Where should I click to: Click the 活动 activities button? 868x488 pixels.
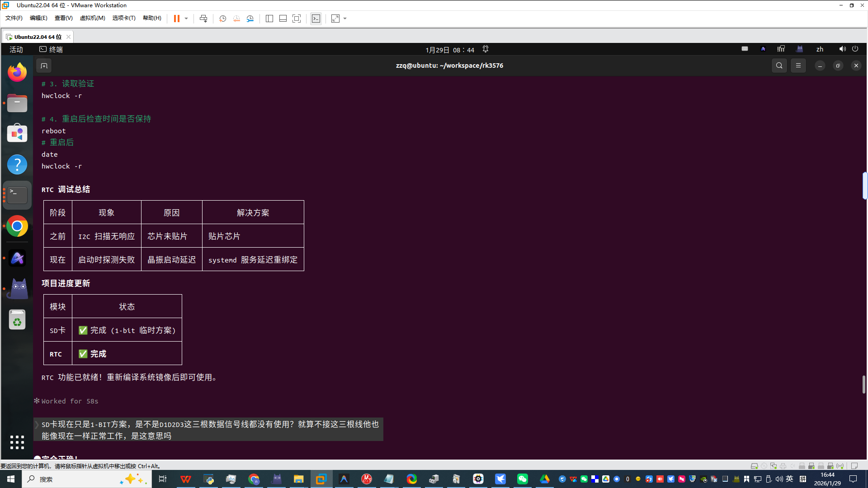(x=16, y=49)
